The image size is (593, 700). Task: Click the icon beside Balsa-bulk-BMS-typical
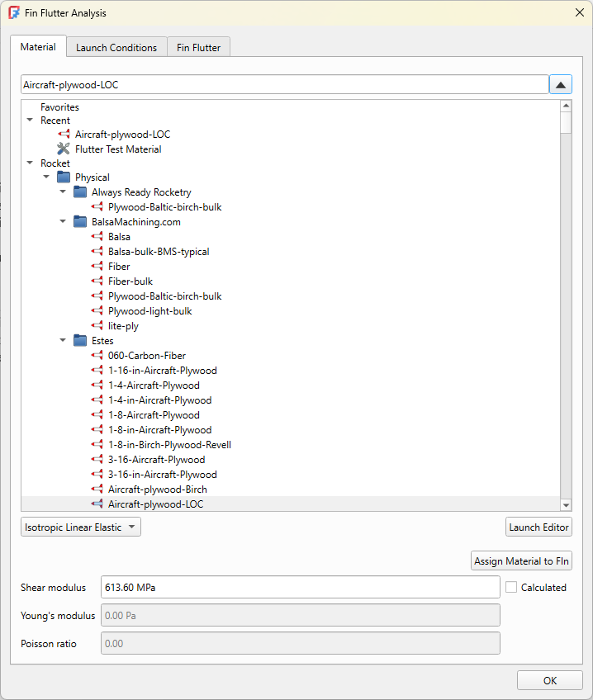[97, 251]
